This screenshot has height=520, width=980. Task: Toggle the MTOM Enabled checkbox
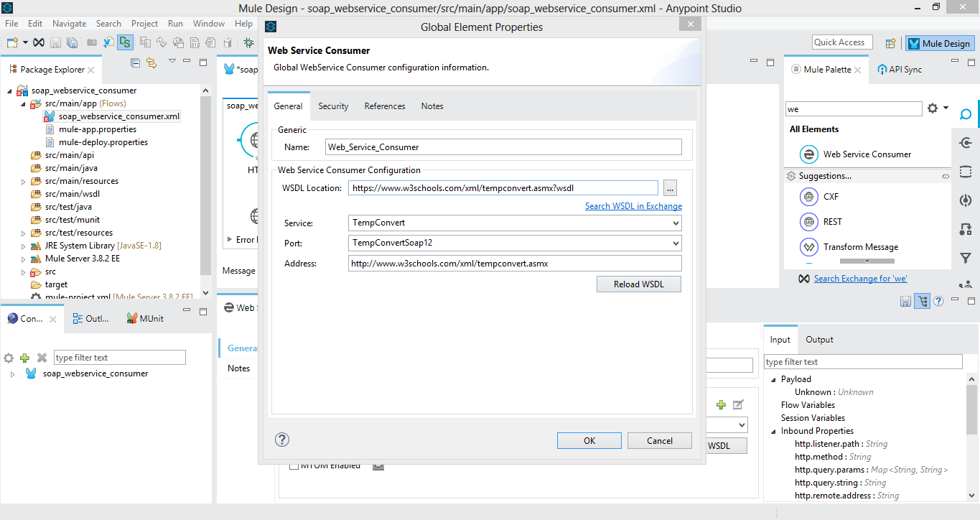(294, 465)
